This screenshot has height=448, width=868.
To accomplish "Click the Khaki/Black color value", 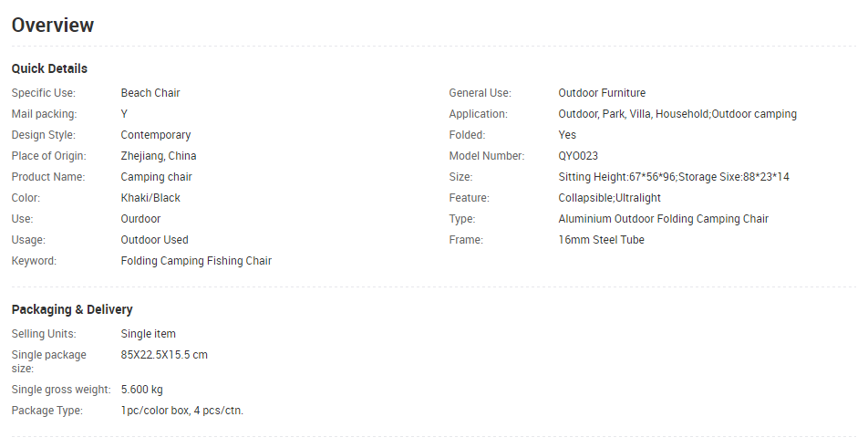I will (x=150, y=198).
